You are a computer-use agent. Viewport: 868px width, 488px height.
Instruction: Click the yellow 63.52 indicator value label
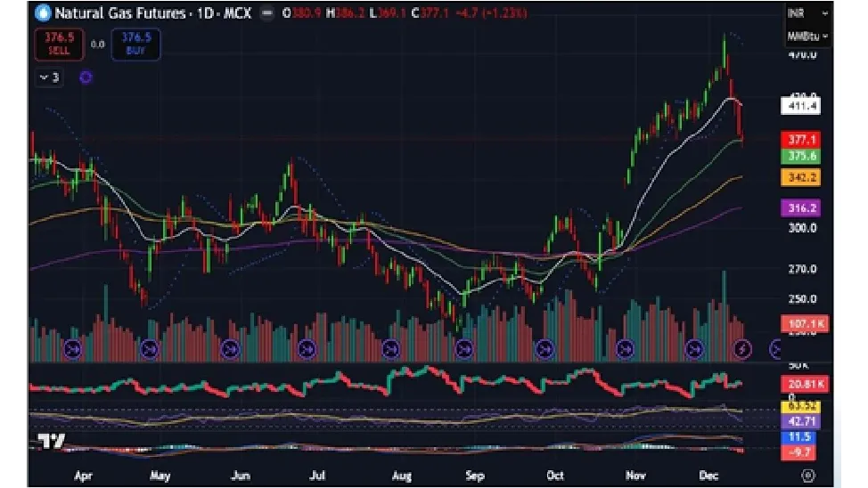point(800,407)
